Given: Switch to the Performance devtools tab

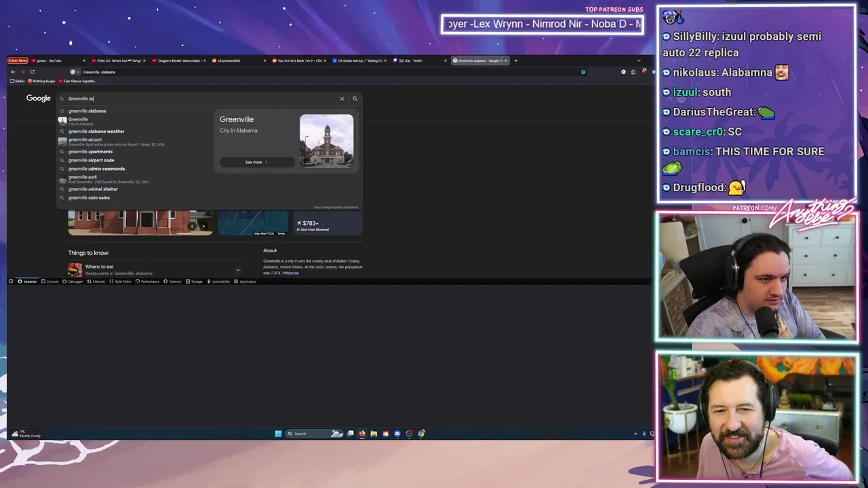Looking at the screenshot, I should (x=148, y=281).
